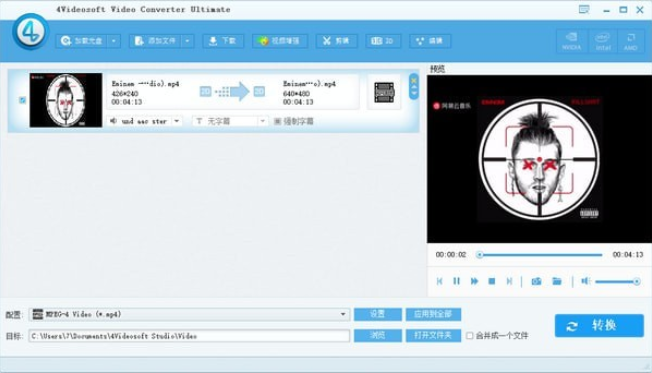This screenshot has height=373, width=652.
Task: Click the source file name Eminem…dio).mp4
Action: click(145, 84)
